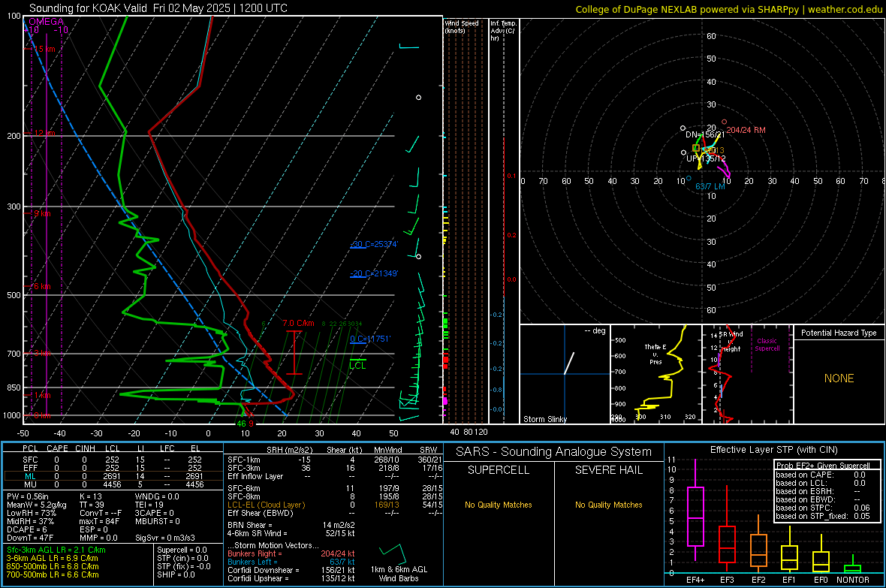Click the 6 km height marker
This screenshot has height=588, width=886.
pyautogui.click(x=42, y=286)
